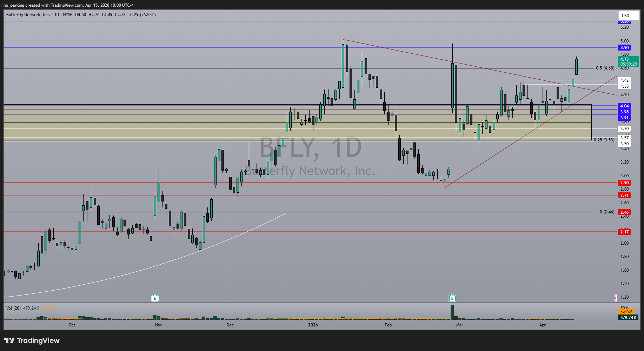Viewport: 644px width, 351px height.
Task: Click the Butterfly Network, Inc. symbol title
Action: [x=28, y=15]
